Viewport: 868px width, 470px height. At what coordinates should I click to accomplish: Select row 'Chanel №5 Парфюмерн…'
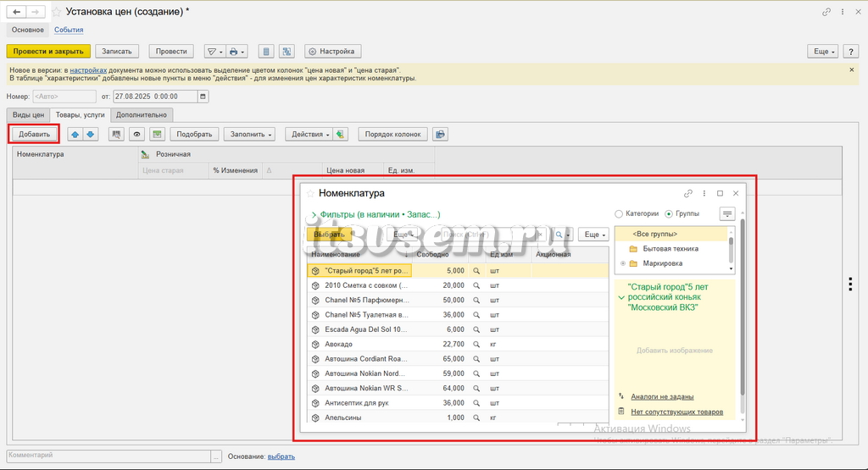pyautogui.click(x=458, y=301)
